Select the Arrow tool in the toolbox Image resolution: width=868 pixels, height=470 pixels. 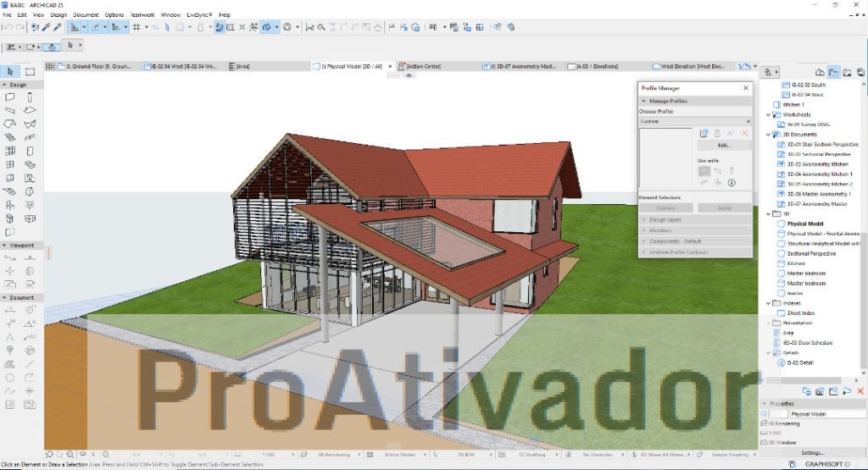point(10,72)
